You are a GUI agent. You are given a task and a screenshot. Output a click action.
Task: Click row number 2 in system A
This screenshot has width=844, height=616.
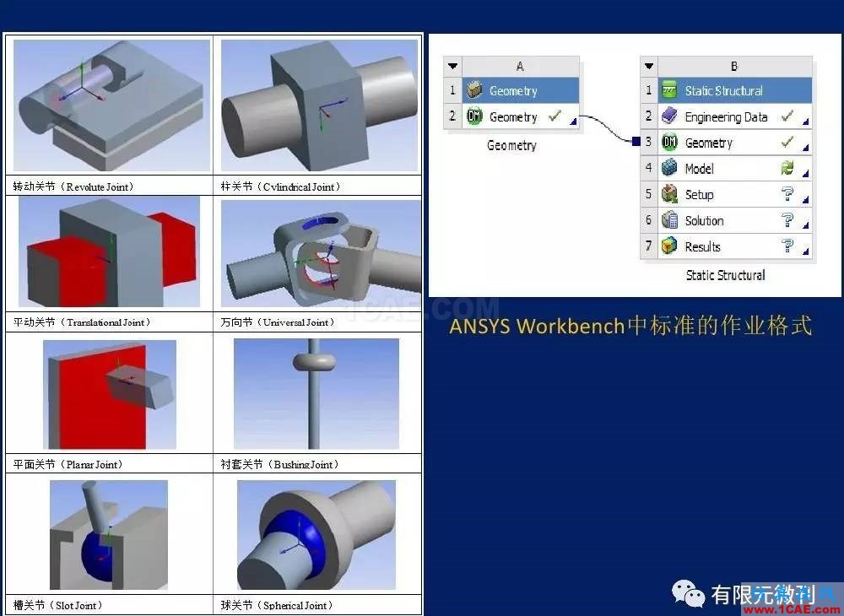tap(452, 116)
